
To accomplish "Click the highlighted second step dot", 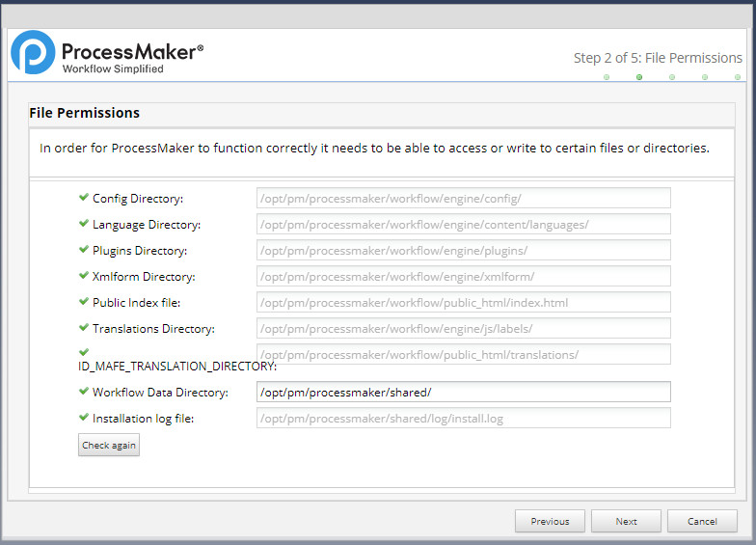I will (x=639, y=77).
